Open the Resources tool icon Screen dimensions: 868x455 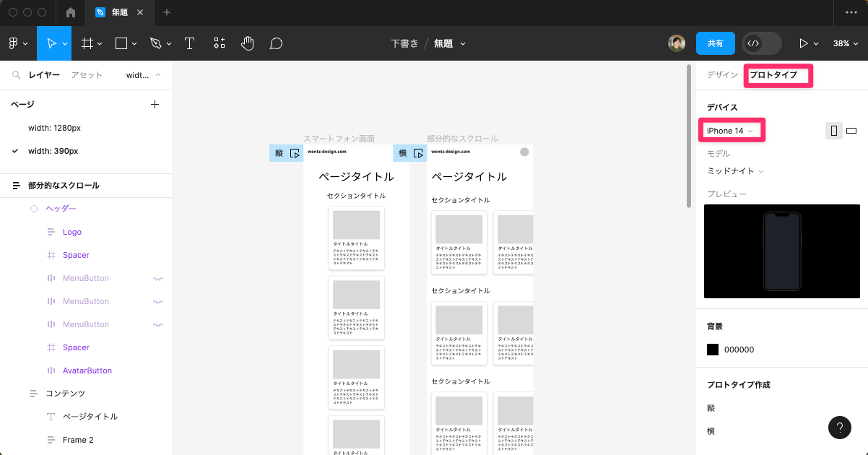[x=220, y=43]
